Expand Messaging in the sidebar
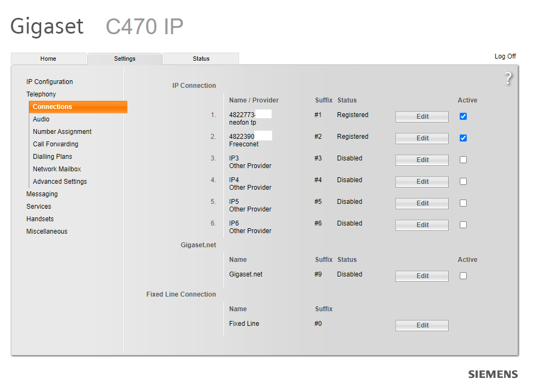 click(42, 194)
